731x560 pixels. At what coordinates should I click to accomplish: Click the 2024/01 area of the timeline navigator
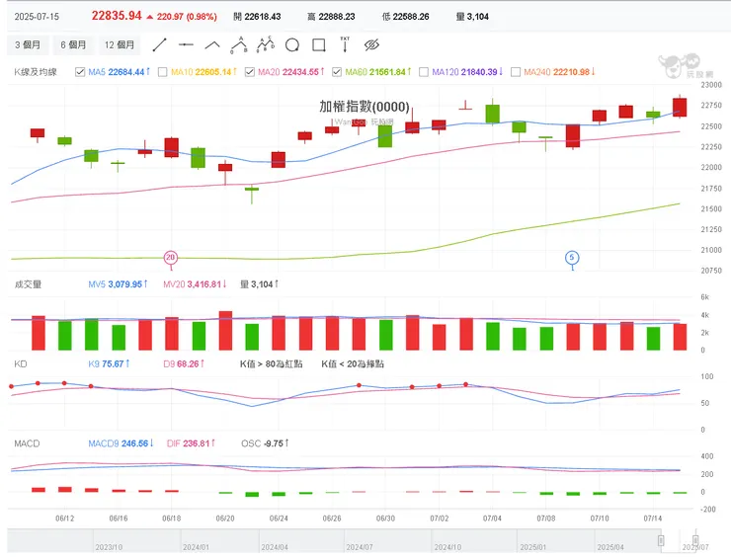[x=196, y=547]
